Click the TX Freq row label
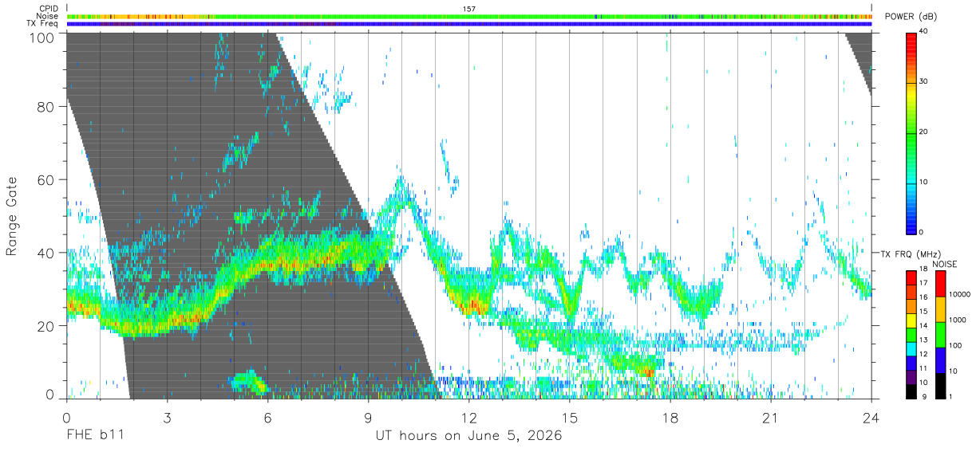Viewport: 980px width, 452px height. 42,24
